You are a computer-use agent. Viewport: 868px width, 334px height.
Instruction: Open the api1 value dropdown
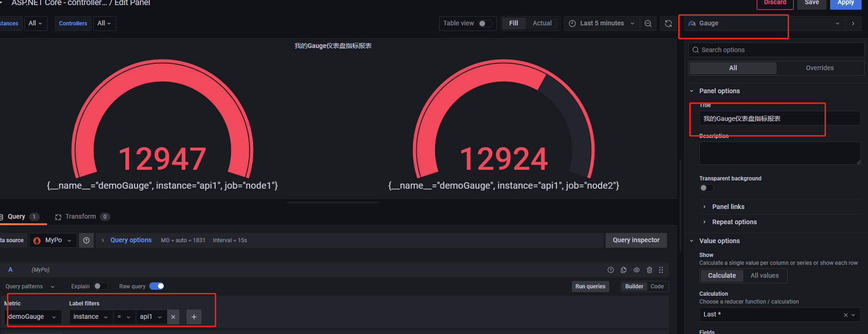coord(151,317)
